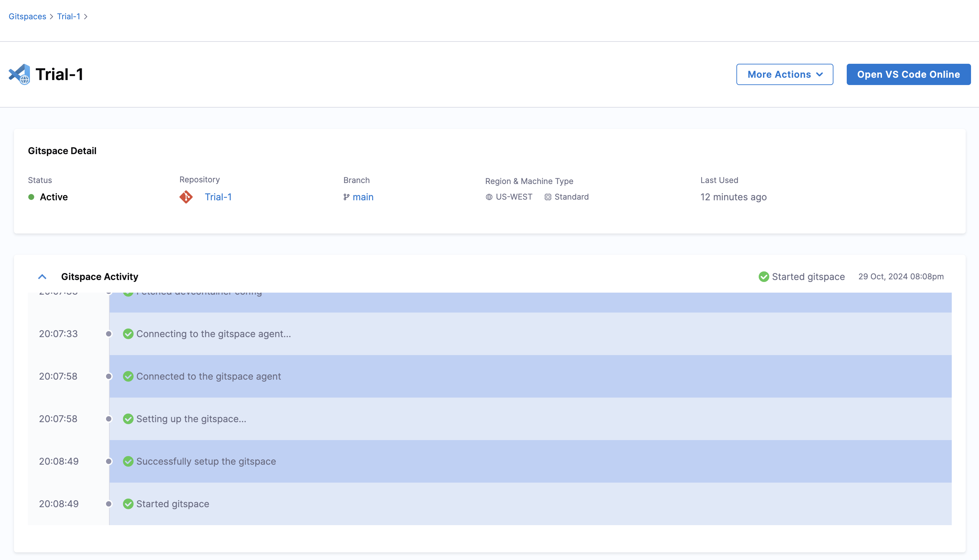Click timeline dot for last Started gitspace entry

click(x=109, y=504)
